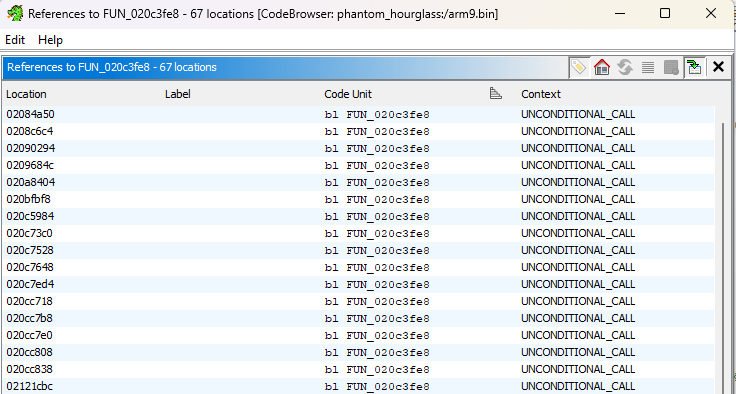Screen dimensions: 736x394
Task: Click the grayed refresh arrows icon
Action: tap(625, 68)
